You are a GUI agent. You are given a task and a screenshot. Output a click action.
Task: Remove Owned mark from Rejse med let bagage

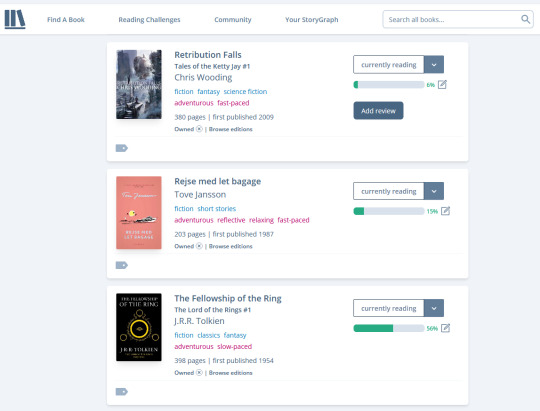(199, 246)
